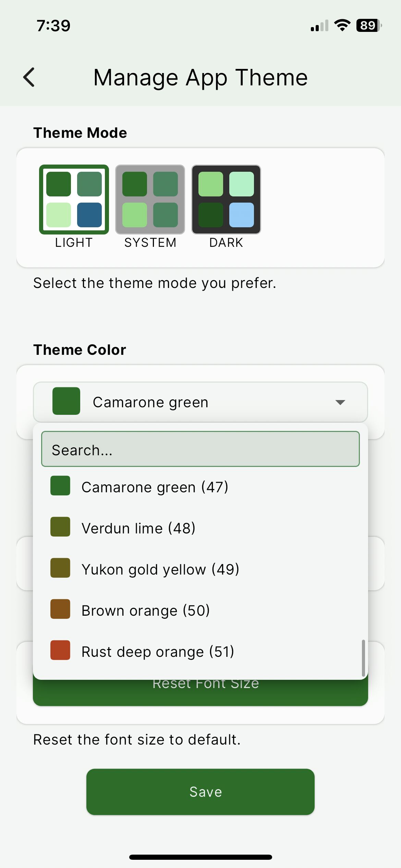This screenshot has height=868, width=401.
Task: Pick Brown orange (50) from list
Action: point(146,610)
